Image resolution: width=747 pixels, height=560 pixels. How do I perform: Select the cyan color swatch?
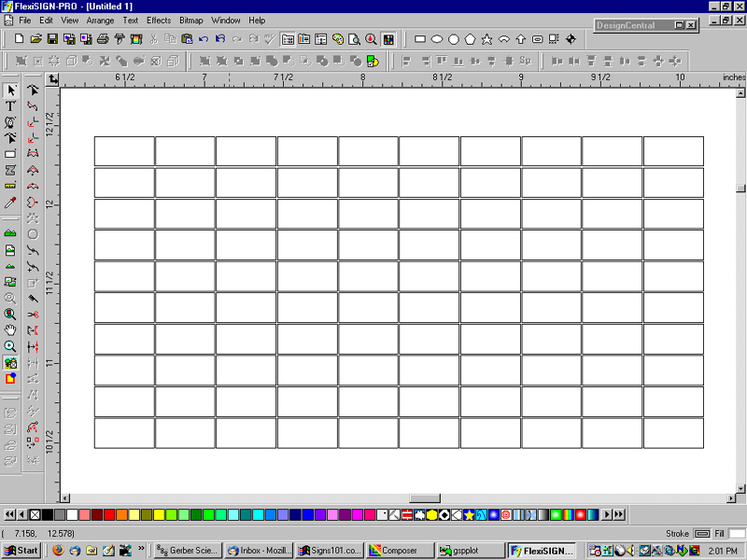258,514
